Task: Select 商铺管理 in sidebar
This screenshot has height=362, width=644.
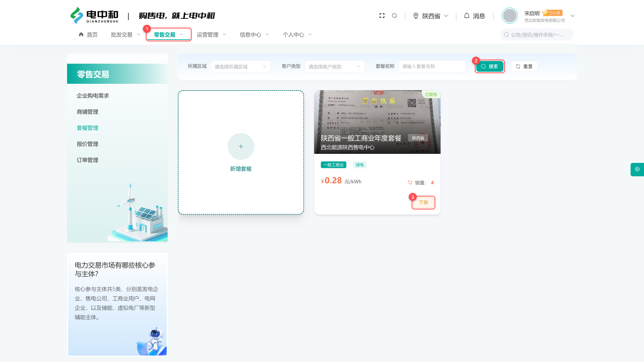Action: click(88, 112)
